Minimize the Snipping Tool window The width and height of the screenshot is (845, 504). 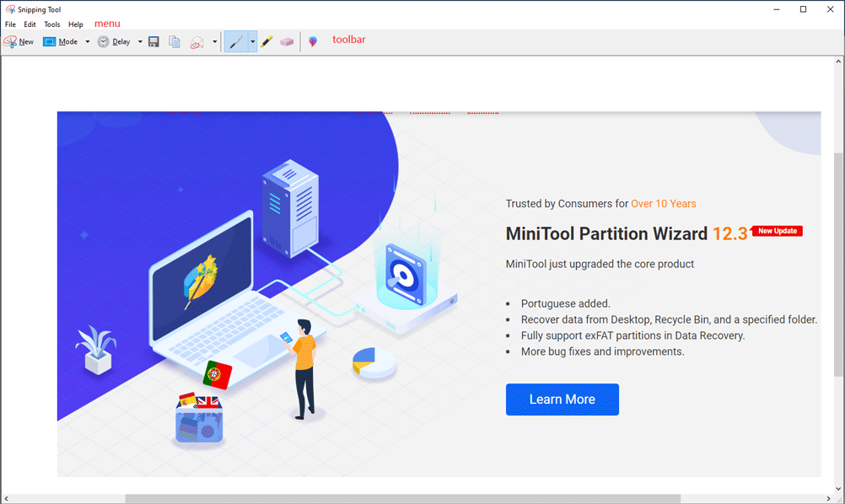777,9
